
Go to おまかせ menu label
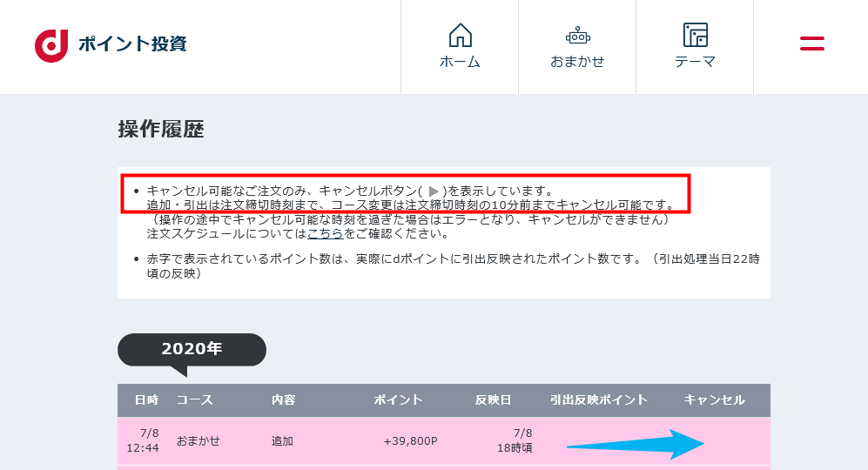click(x=577, y=62)
